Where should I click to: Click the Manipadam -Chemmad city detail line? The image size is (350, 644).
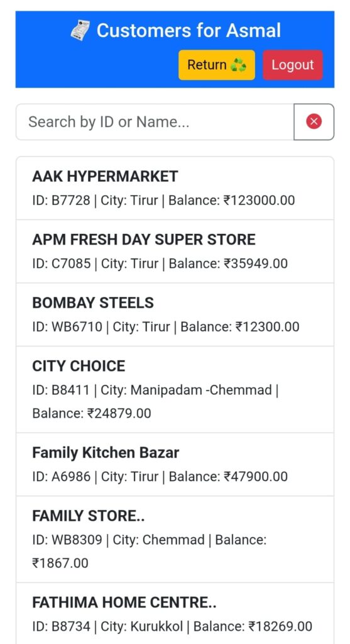pos(155,390)
